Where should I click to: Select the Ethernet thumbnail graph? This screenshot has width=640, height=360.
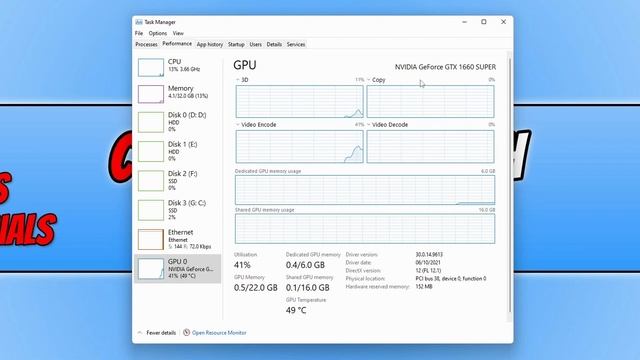coord(151,240)
